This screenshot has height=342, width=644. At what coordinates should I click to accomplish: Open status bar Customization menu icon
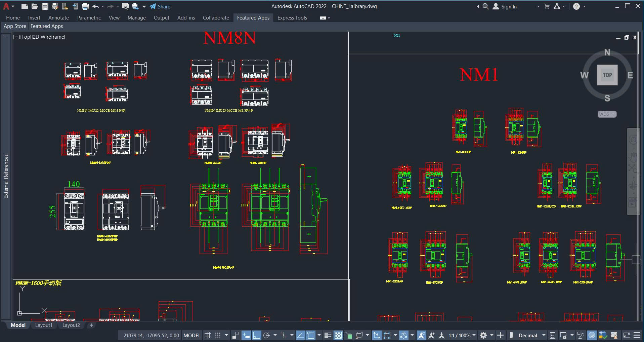click(x=637, y=335)
